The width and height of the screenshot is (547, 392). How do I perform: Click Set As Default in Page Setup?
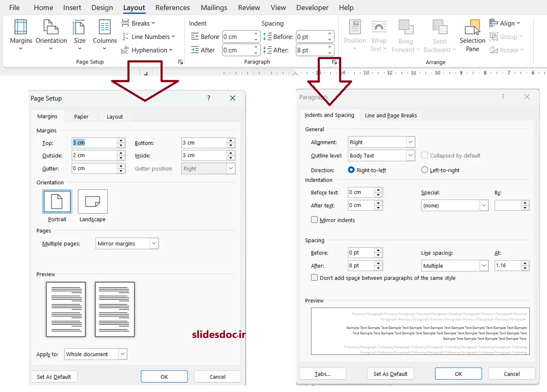54,377
